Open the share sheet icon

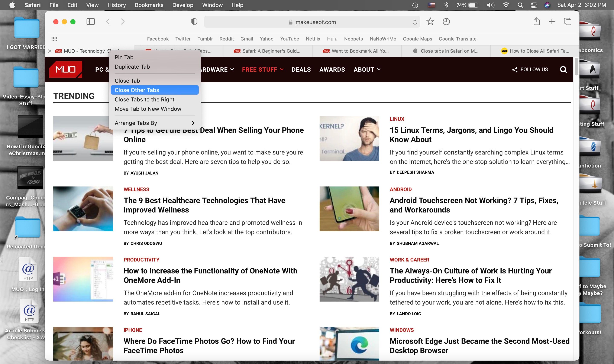pos(537,22)
